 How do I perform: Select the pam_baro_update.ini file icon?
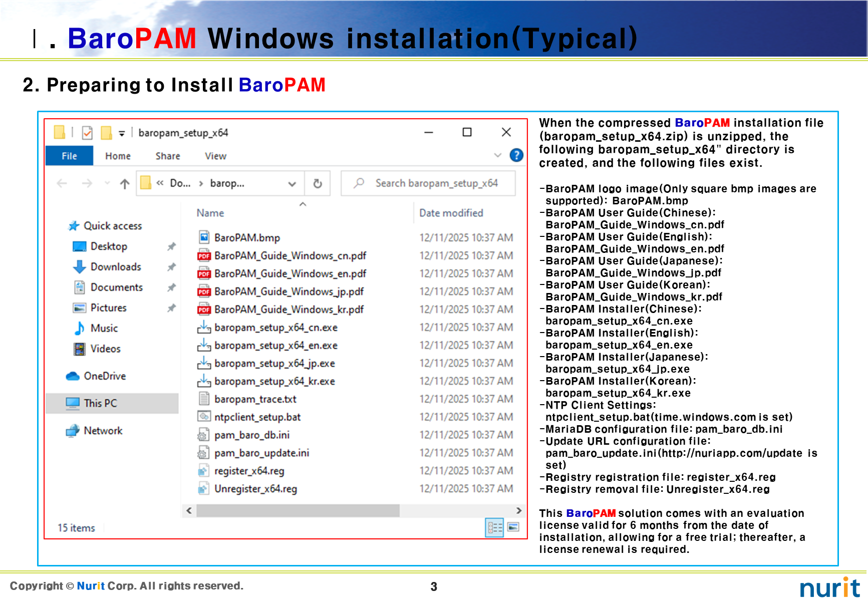[x=204, y=453]
